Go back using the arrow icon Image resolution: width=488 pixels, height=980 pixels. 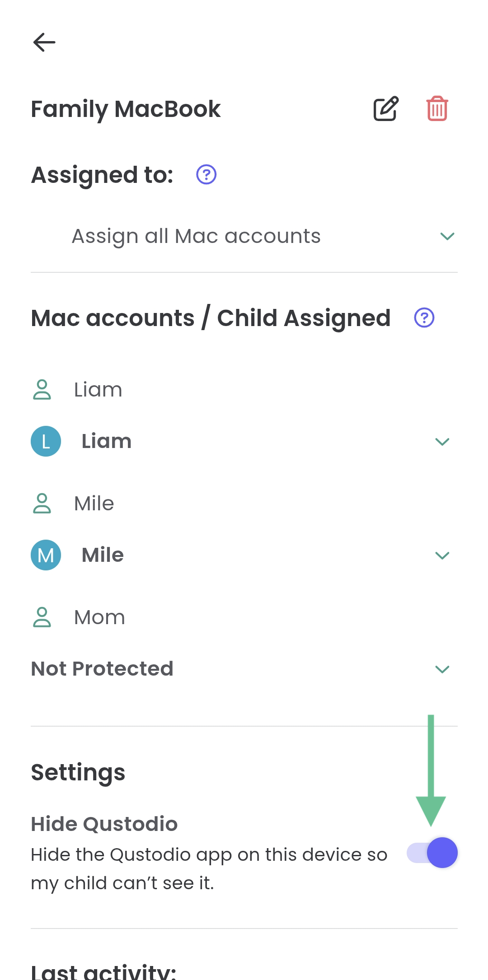44,42
